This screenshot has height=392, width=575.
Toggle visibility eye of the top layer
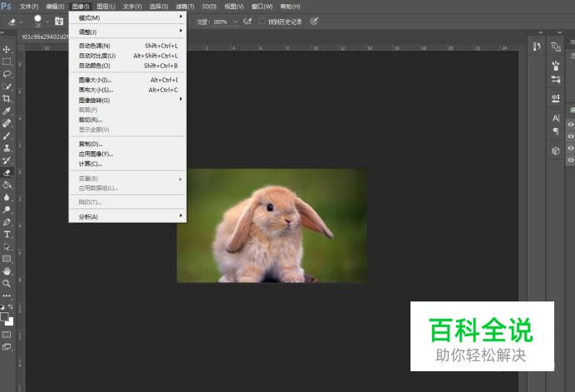click(x=570, y=125)
